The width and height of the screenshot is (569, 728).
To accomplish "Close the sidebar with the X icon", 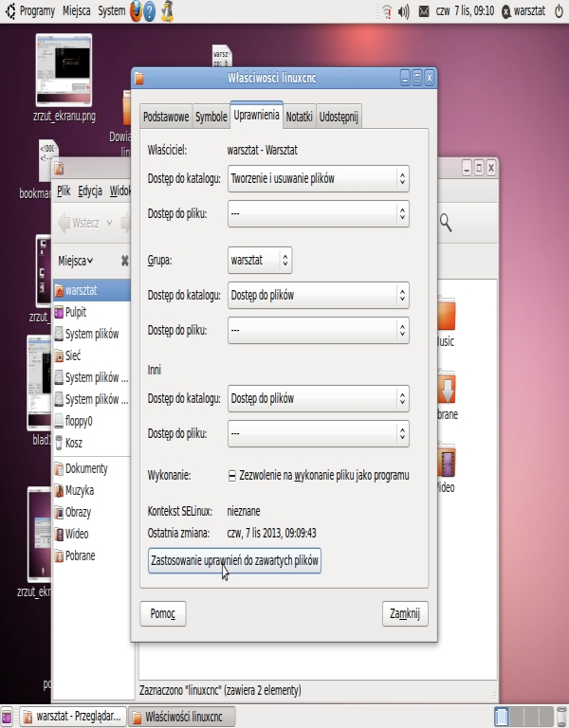I will coord(124,261).
